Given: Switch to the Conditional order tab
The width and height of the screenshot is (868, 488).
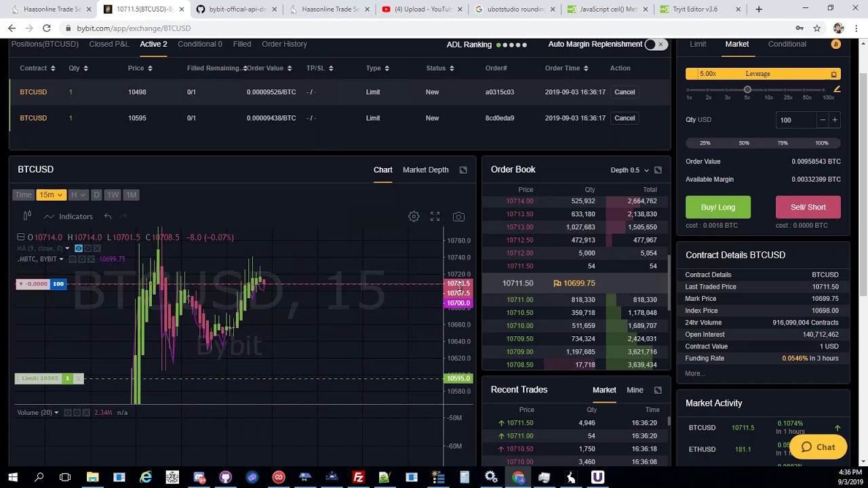Looking at the screenshot, I should point(787,44).
